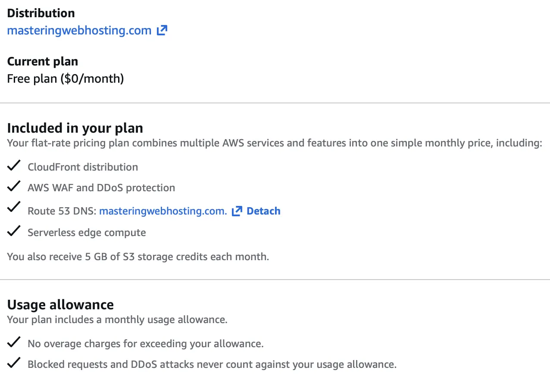Click the Included in your plan heading

click(75, 128)
